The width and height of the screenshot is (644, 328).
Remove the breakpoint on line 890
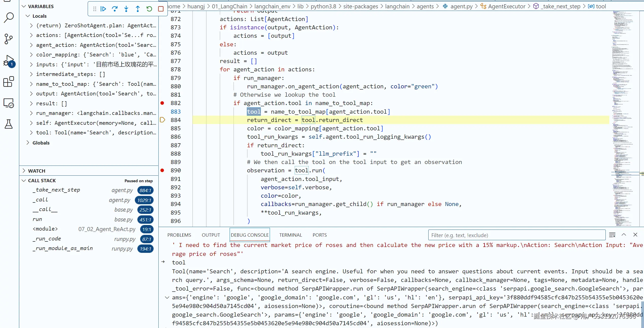tap(162, 170)
